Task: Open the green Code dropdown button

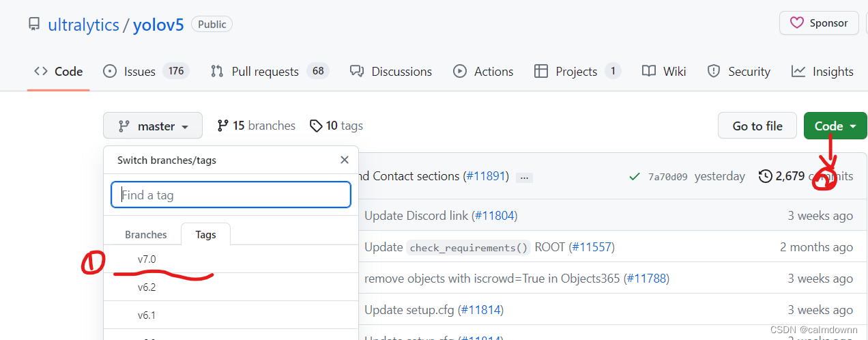Action: (x=835, y=126)
